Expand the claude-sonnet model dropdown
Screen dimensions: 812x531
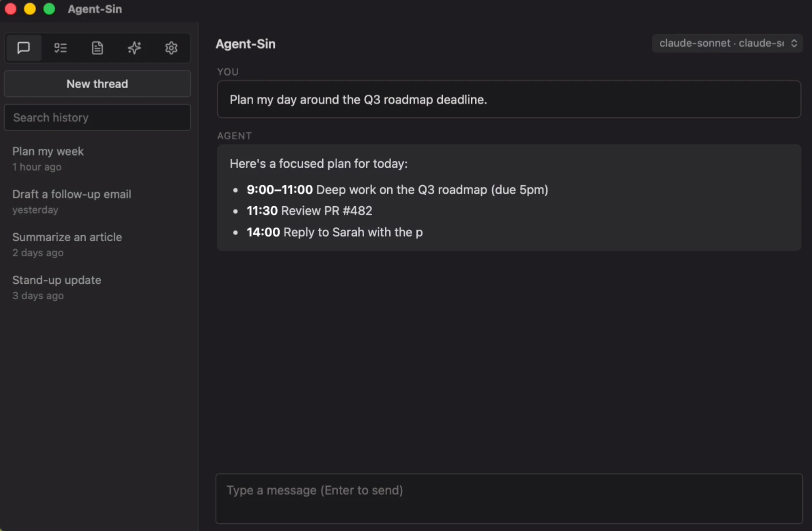click(727, 43)
